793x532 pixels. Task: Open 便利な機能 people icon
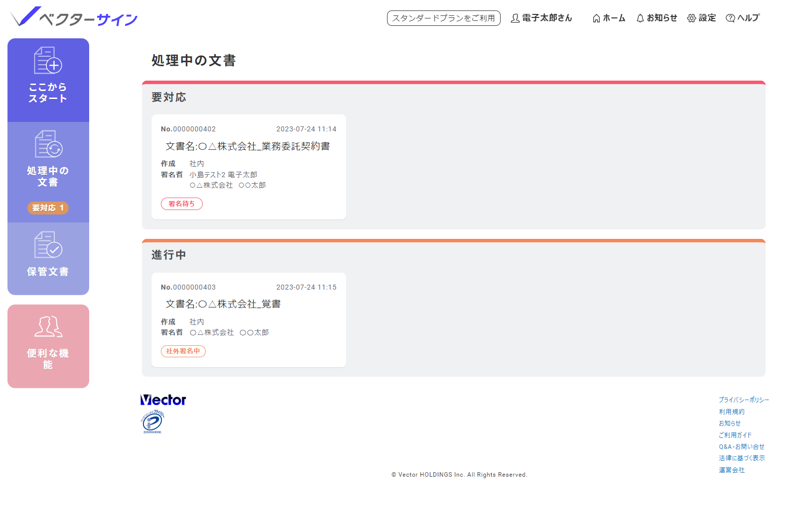(48, 326)
